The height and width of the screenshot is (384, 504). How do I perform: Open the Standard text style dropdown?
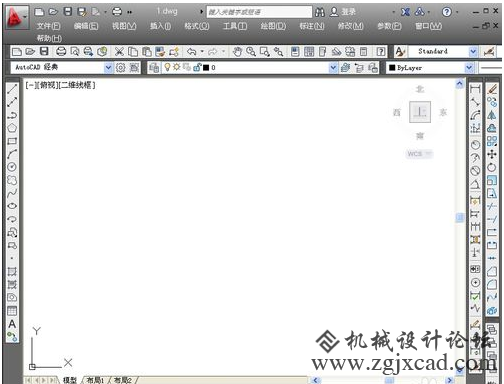(x=473, y=52)
